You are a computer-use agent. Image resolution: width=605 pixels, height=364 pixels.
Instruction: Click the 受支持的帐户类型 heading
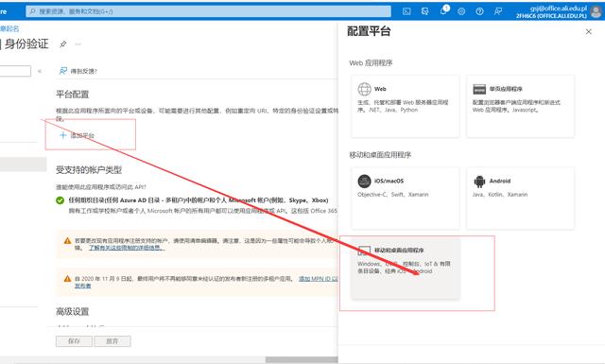[89, 170]
